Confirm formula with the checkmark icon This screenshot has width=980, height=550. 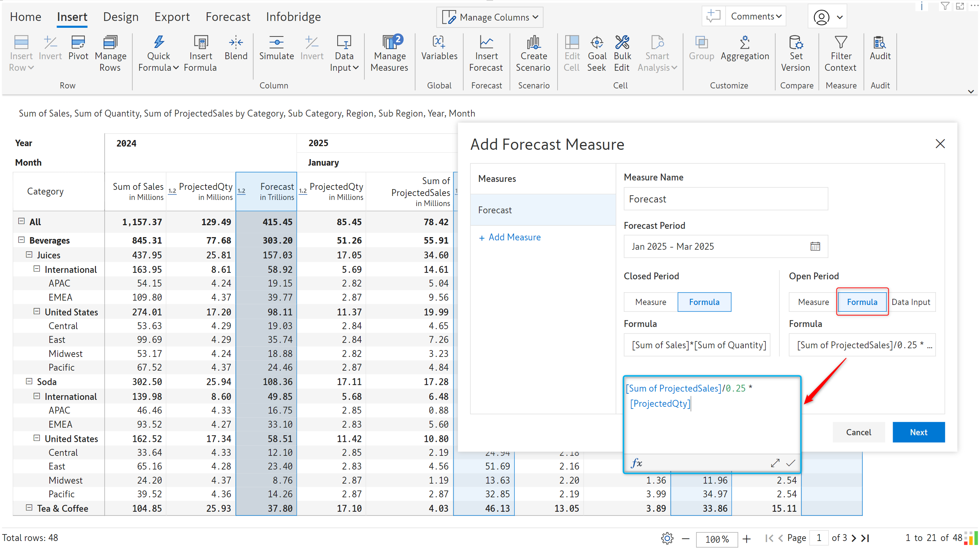click(791, 463)
